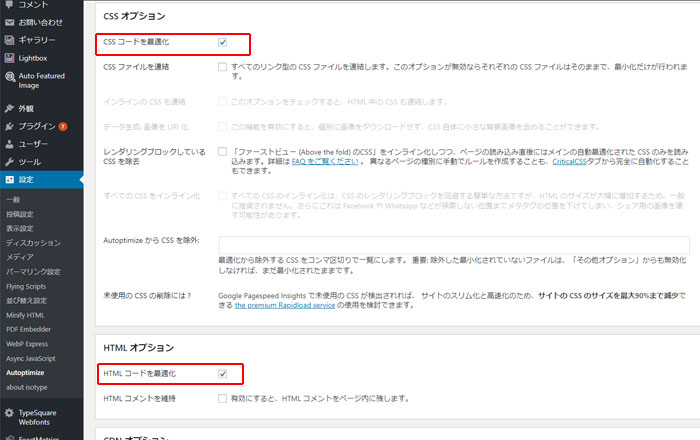The image size is (700, 440).
Task: Uncheck HTML コードを最適化 checkbox
Action: [x=222, y=374]
